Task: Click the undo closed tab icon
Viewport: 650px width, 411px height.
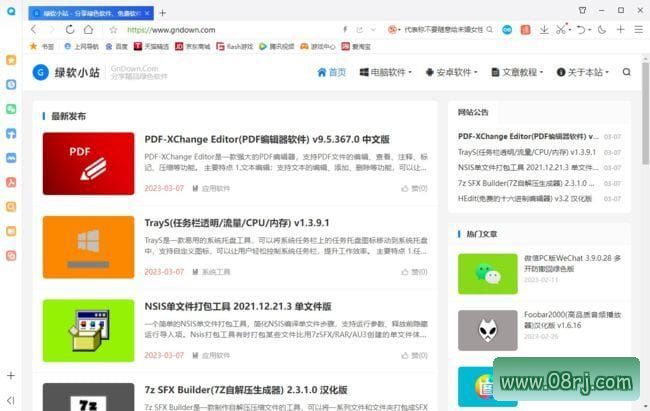Action: [581, 29]
